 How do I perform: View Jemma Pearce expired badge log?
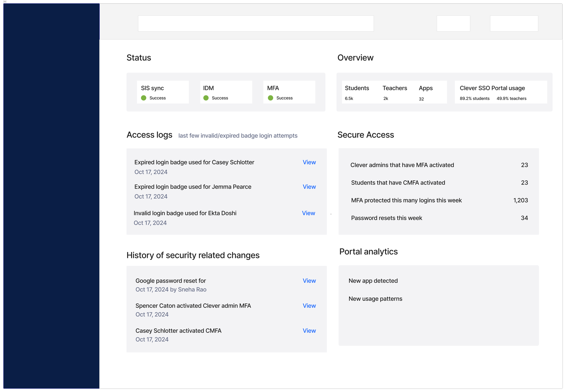click(309, 187)
